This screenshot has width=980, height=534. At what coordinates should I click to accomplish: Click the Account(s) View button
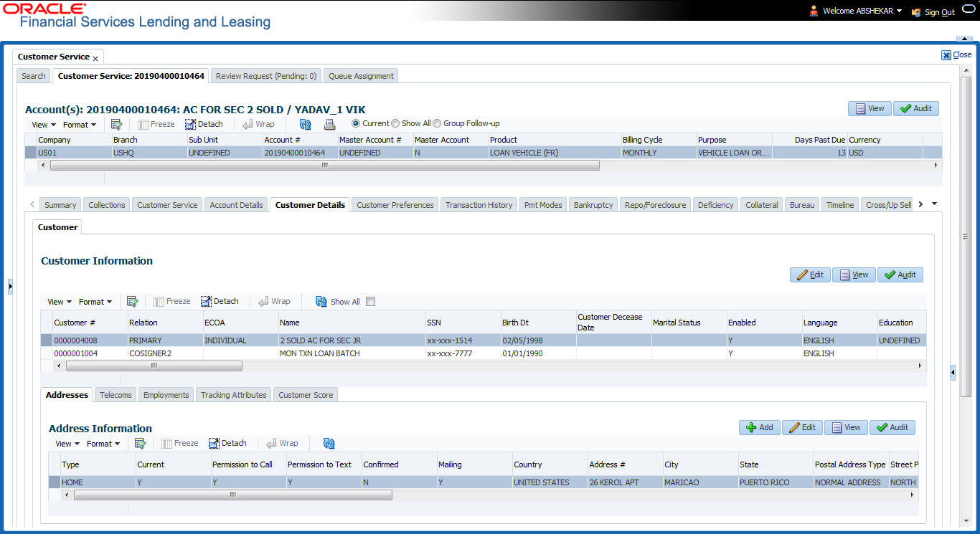(870, 108)
